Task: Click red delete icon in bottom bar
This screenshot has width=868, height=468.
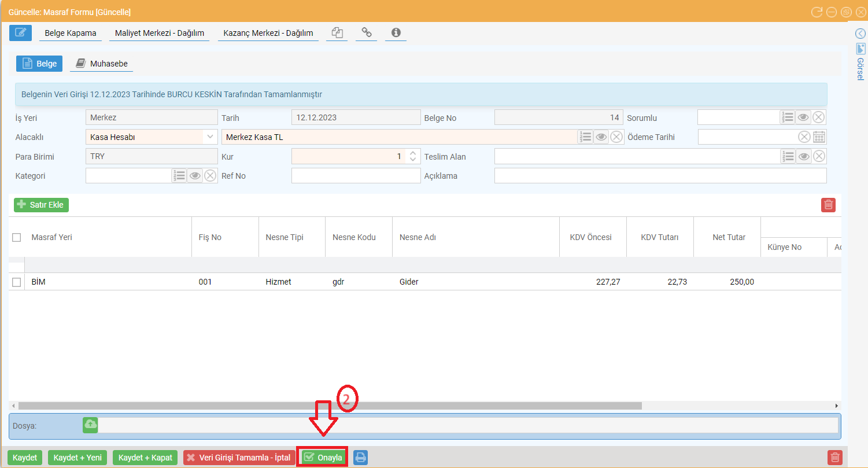Action: pyautogui.click(x=835, y=458)
